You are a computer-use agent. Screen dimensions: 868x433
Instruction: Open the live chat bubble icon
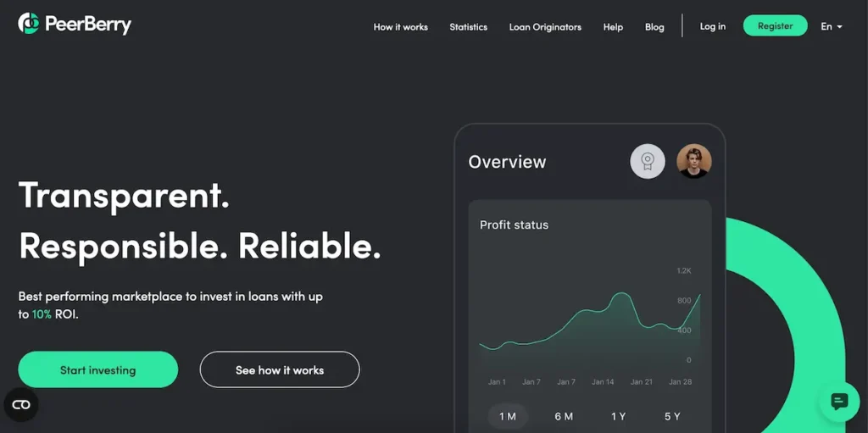pos(839,402)
